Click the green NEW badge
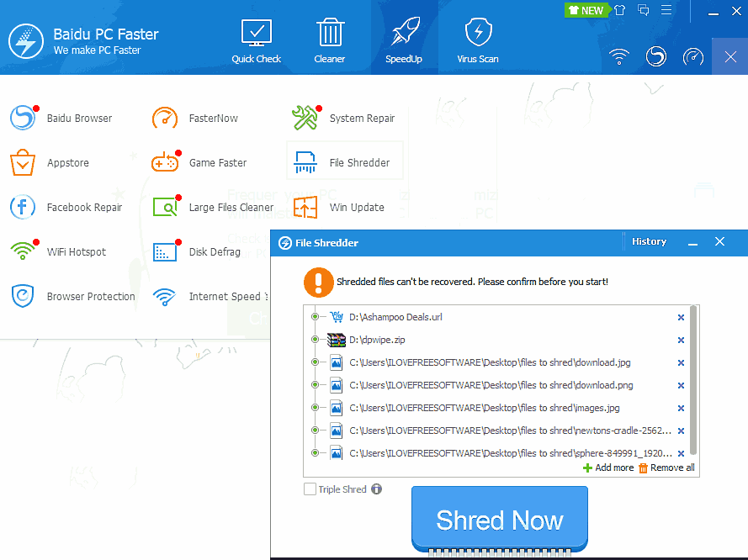748x560 pixels. tap(586, 10)
